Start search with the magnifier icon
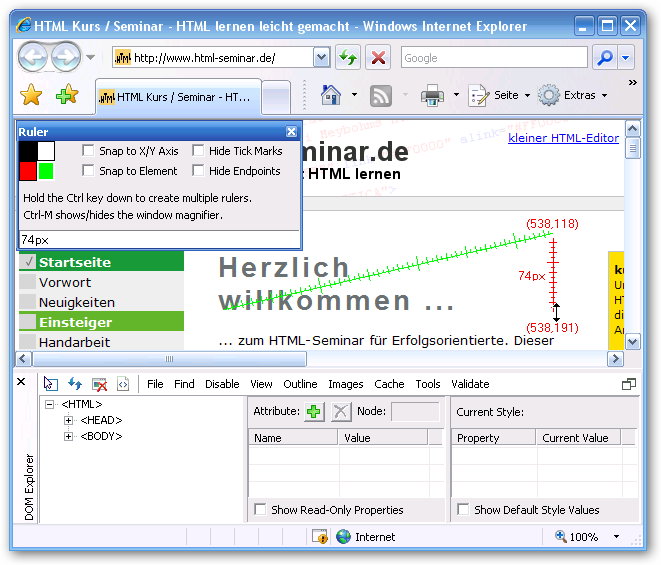Screen dimensions: 661x565 tap(605, 57)
